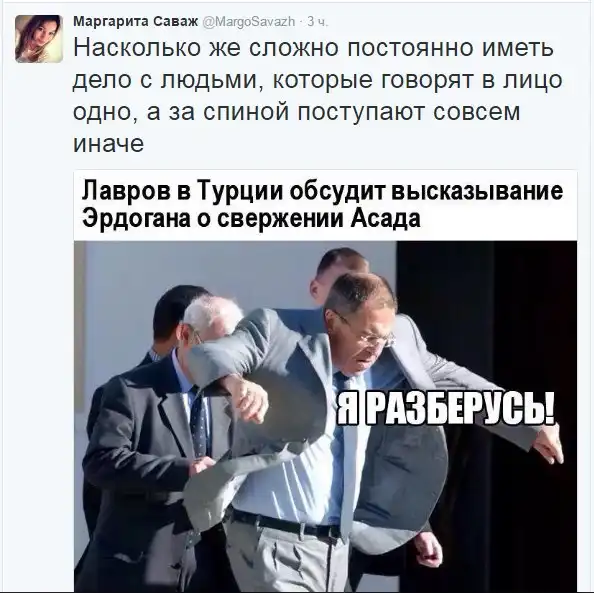Click headline line 'Эрдогана о свержении Асада'
Viewport: 594px width, 593px height.
coord(251,218)
